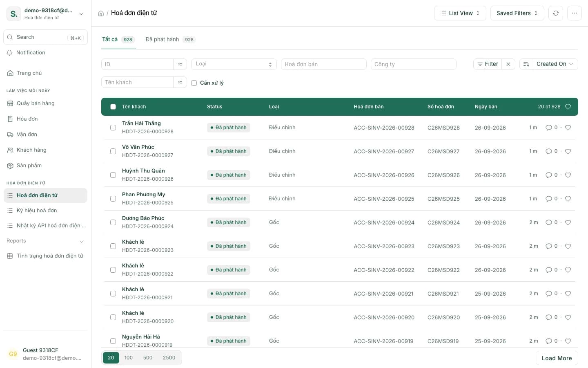Click the approx-match icon in the ID field
The height and width of the screenshot is (368, 588).
(180, 64)
